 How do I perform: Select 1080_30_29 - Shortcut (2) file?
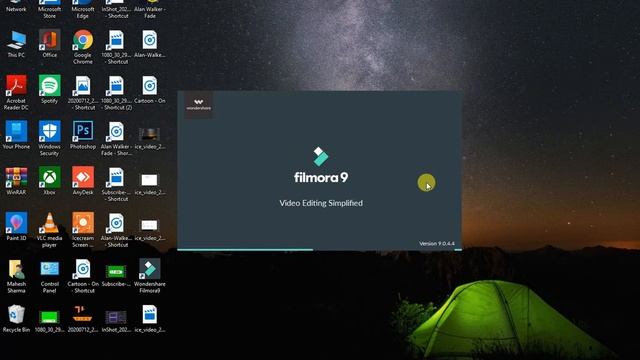[116, 93]
